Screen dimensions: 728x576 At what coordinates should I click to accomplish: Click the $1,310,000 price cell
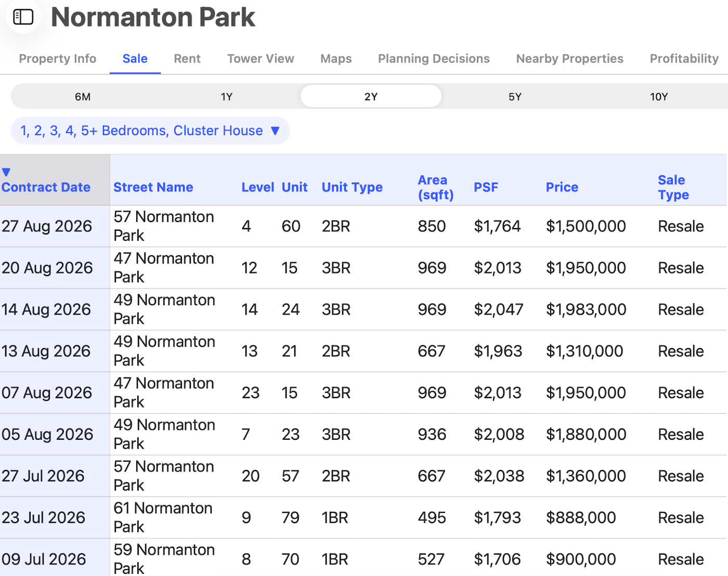[x=584, y=351]
